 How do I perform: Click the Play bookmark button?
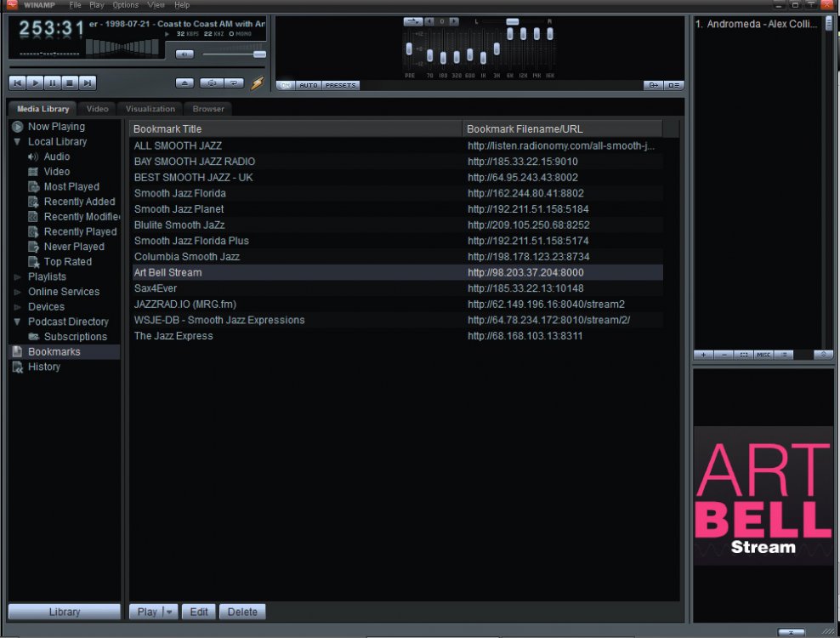pos(147,612)
